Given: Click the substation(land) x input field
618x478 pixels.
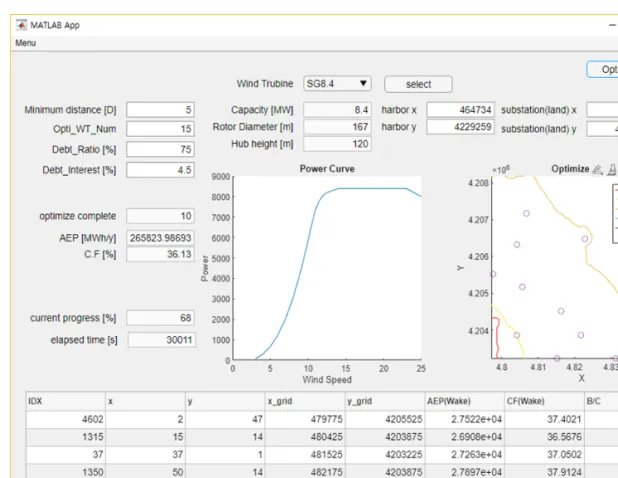Looking at the screenshot, I should pyautogui.click(x=602, y=110).
